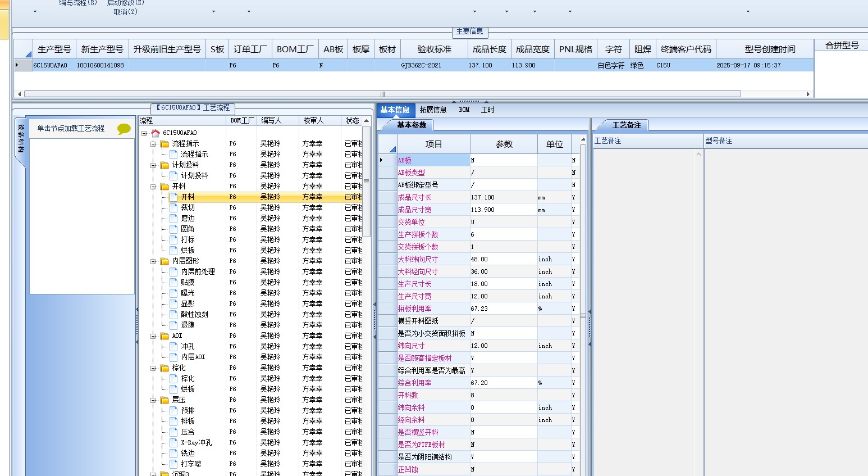Click the page icon of the 显影 step
The image size is (868, 476).
tap(173, 304)
